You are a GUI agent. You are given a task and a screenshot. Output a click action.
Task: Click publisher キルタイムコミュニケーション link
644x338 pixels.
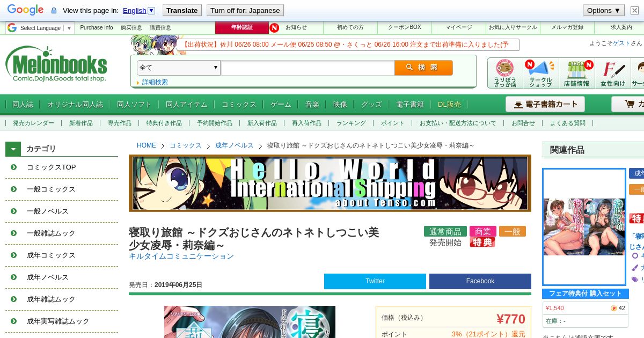[181, 256]
